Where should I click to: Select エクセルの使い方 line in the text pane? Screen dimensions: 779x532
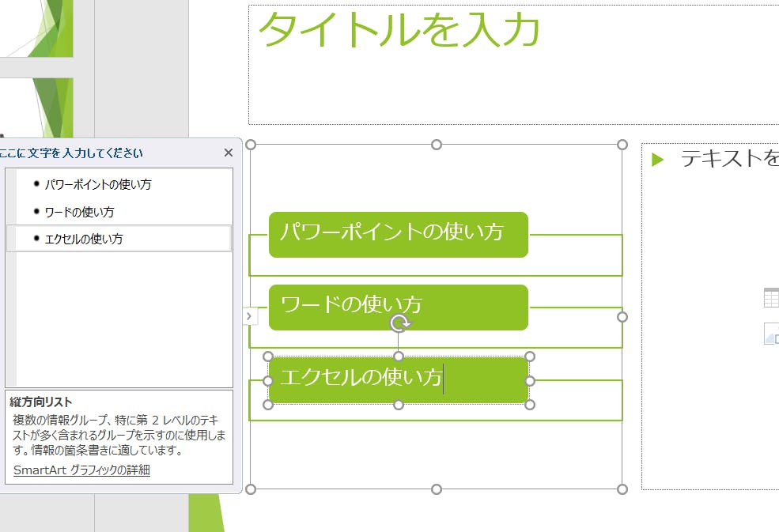click(83, 239)
